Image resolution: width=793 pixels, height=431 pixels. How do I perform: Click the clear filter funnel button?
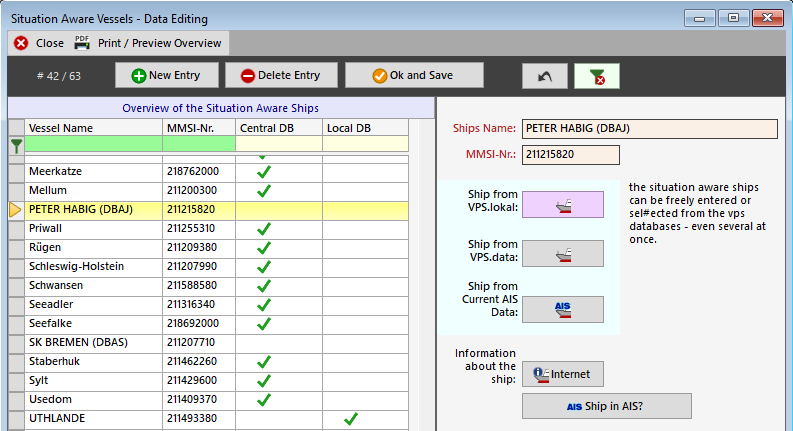tap(597, 76)
